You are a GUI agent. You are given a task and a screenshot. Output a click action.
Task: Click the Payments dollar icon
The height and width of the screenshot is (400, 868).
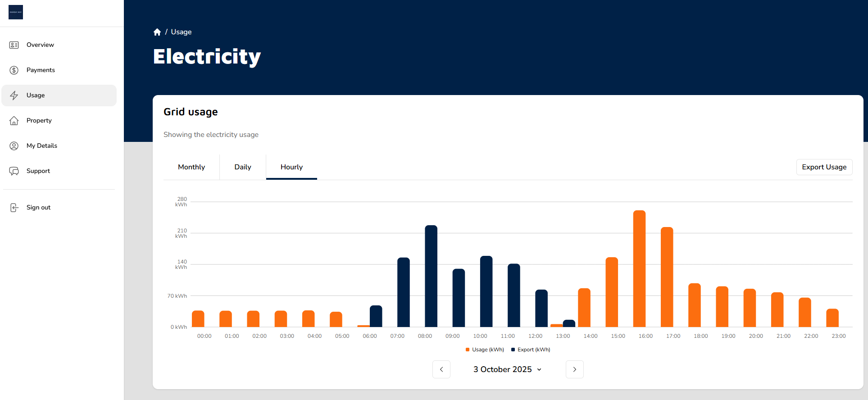(14, 70)
